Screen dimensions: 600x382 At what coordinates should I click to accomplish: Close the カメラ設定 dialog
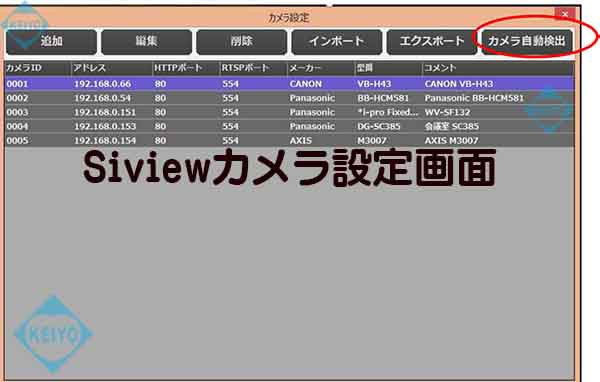pyautogui.click(x=565, y=14)
